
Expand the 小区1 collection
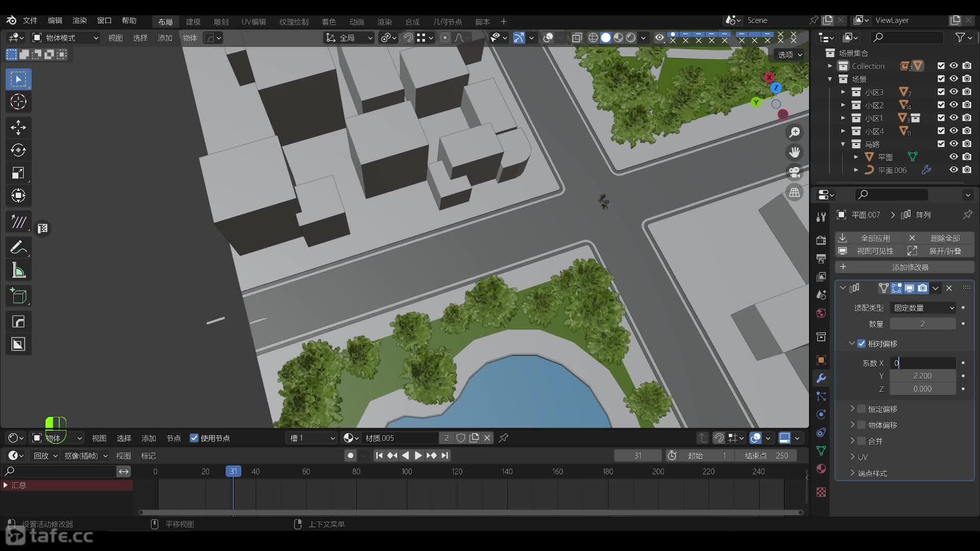(843, 118)
